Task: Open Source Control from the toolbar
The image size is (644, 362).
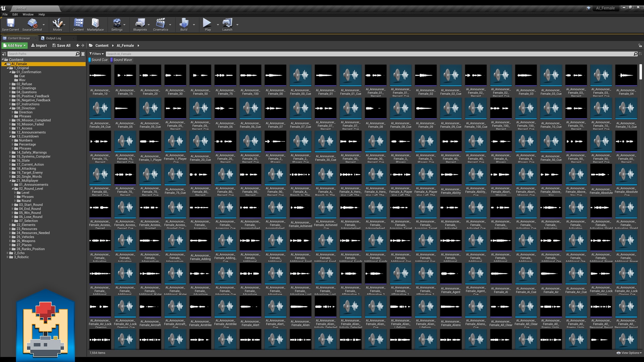Action: click(x=32, y=23)
